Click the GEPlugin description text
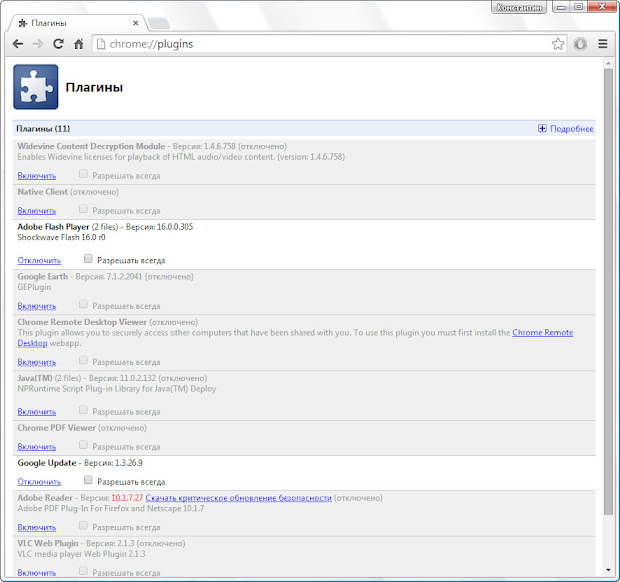This screenshot has height=582, width=620. (34, 287)
